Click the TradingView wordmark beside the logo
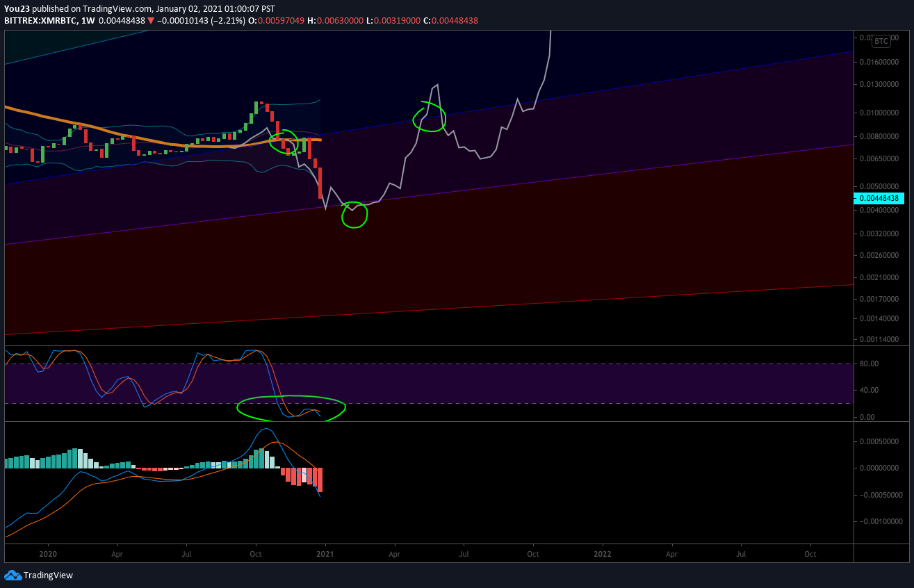This screenshot has width=914, height=588. point(48,575)
